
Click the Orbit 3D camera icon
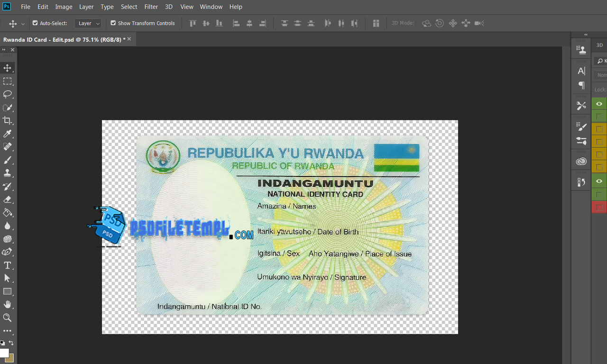[x=426, y=23]
